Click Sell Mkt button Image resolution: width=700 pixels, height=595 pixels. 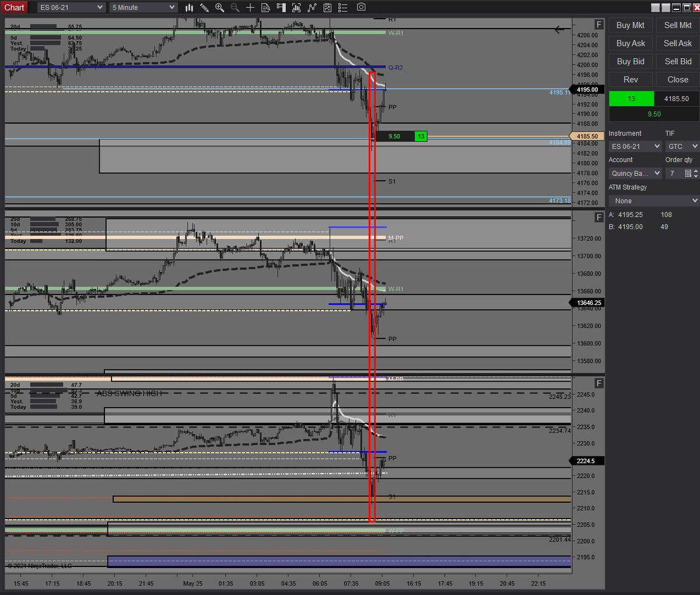click(678, 25)
